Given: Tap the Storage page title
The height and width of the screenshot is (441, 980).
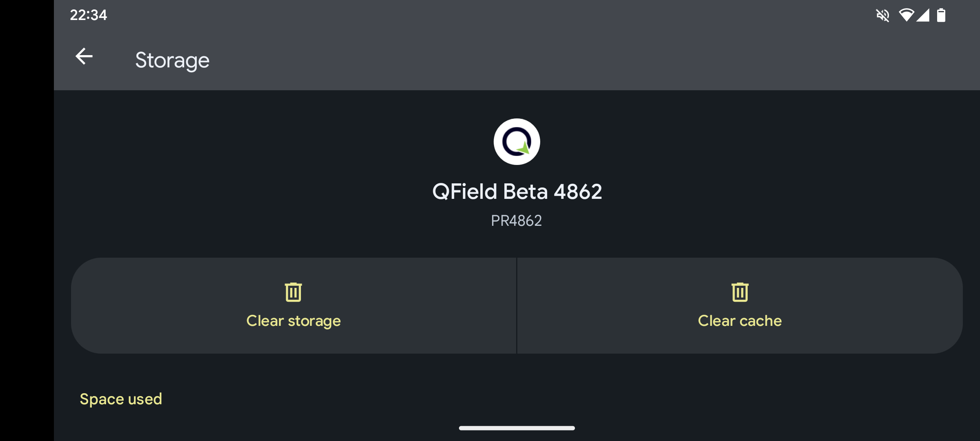Looking at the screenshot, I should click(172, 60).
